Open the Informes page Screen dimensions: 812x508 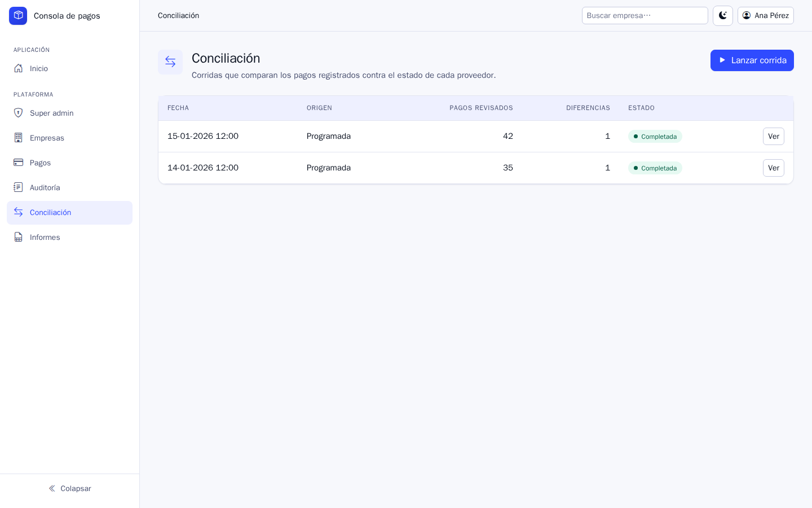click(70, 237)
